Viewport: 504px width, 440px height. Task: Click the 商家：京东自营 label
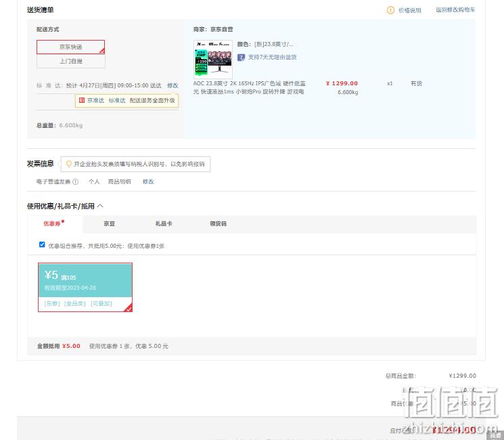(x=213, y=30)
